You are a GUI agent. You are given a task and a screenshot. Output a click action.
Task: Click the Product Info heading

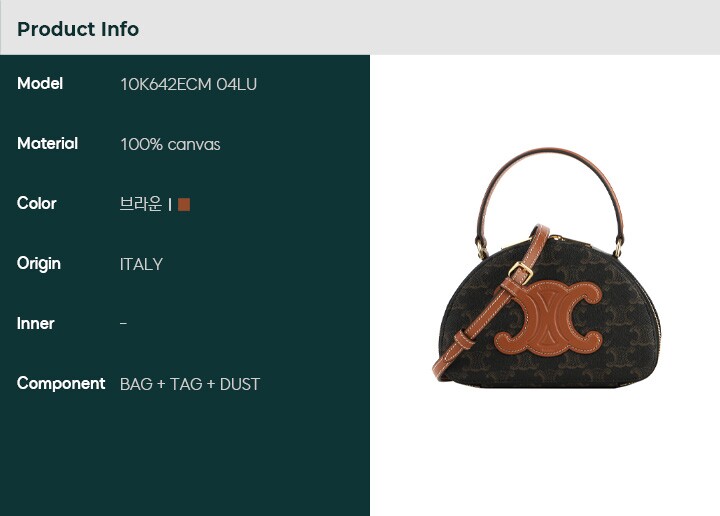tap(78, 29)
